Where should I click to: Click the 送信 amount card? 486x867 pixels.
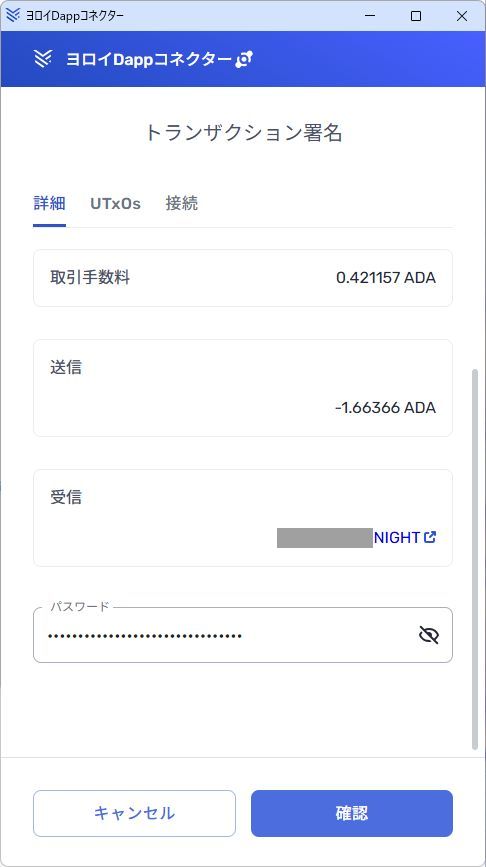[x=243, y=388]
